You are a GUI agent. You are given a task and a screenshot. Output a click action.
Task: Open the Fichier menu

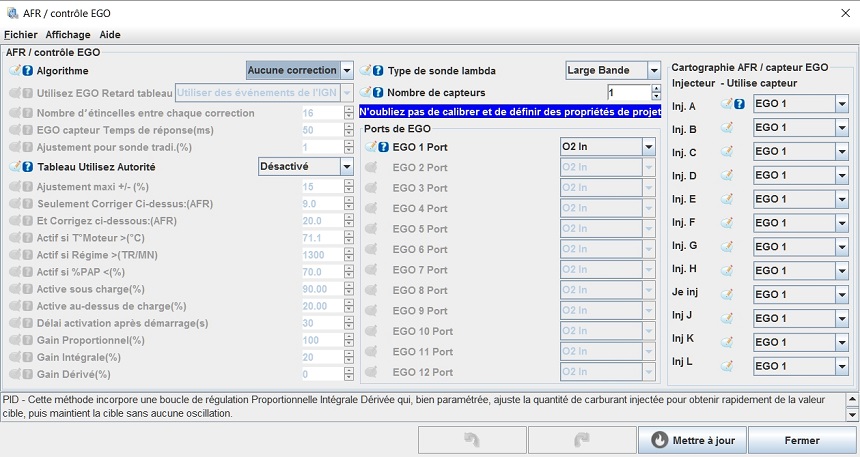[x=20, y=34]
